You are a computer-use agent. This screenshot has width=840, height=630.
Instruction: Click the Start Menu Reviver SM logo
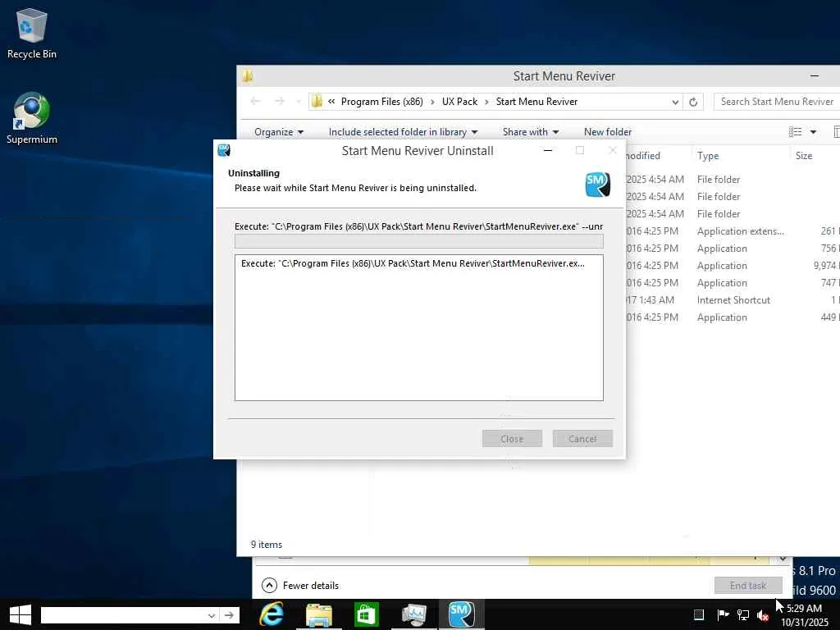pyautogui.click(x=597, y=185)
